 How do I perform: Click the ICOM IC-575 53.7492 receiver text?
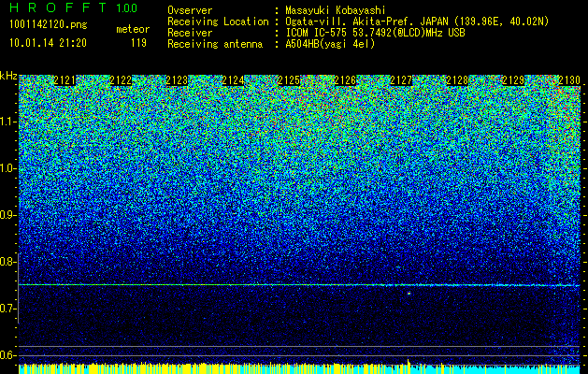[x=376, y=33]
